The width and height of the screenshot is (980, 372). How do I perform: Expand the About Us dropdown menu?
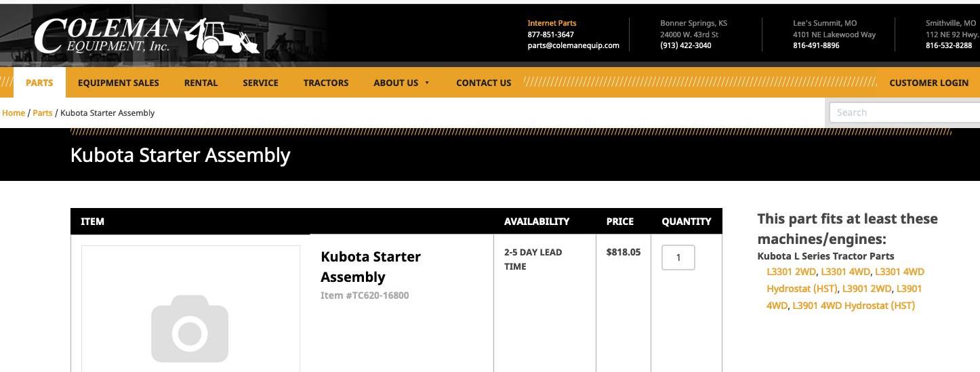click(x=402, y=83)
